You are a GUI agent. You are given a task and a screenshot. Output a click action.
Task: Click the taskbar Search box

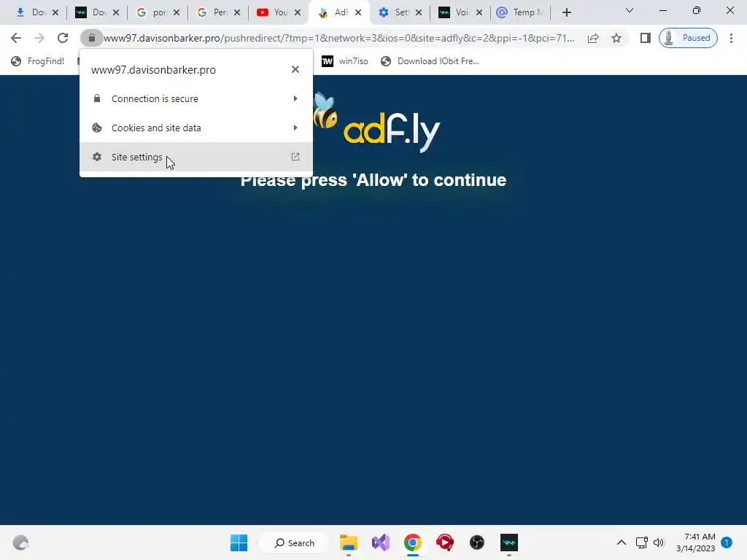[294, 542]
